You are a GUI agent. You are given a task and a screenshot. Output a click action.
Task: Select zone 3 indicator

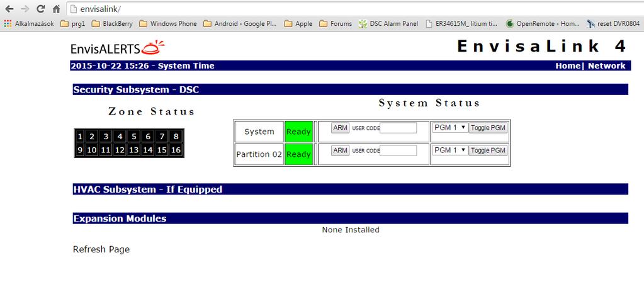(x=106, y=137)
